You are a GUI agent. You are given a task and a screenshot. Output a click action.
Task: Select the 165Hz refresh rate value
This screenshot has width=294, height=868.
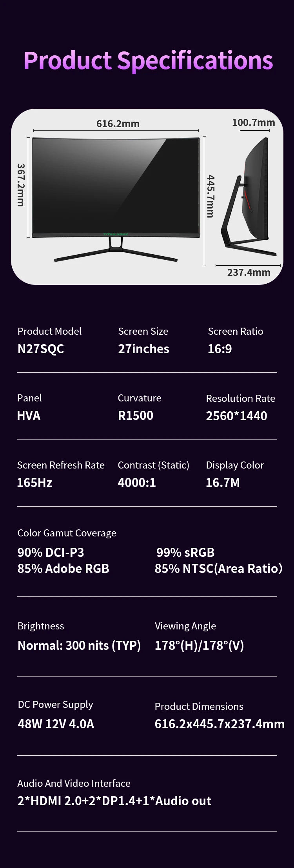(34, 483)
